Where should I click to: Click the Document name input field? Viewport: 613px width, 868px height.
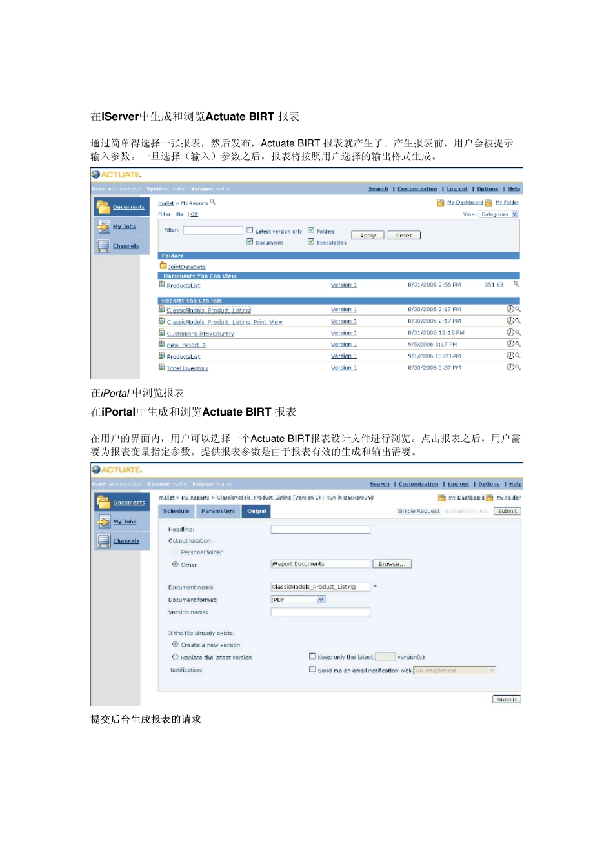point(321,587)
